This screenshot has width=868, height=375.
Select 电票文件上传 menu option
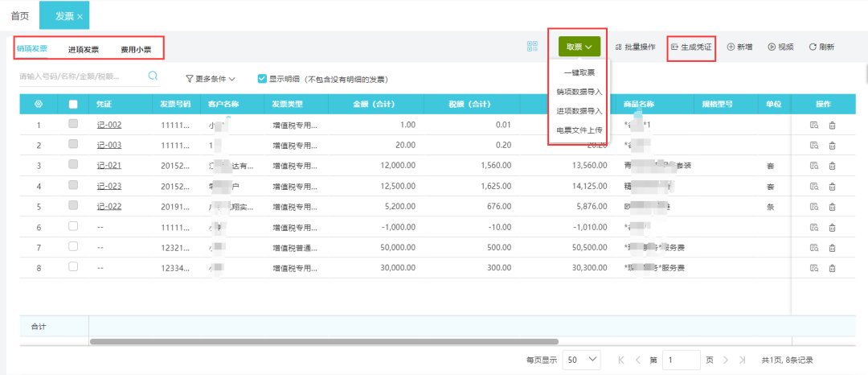(x=579, y=130)
